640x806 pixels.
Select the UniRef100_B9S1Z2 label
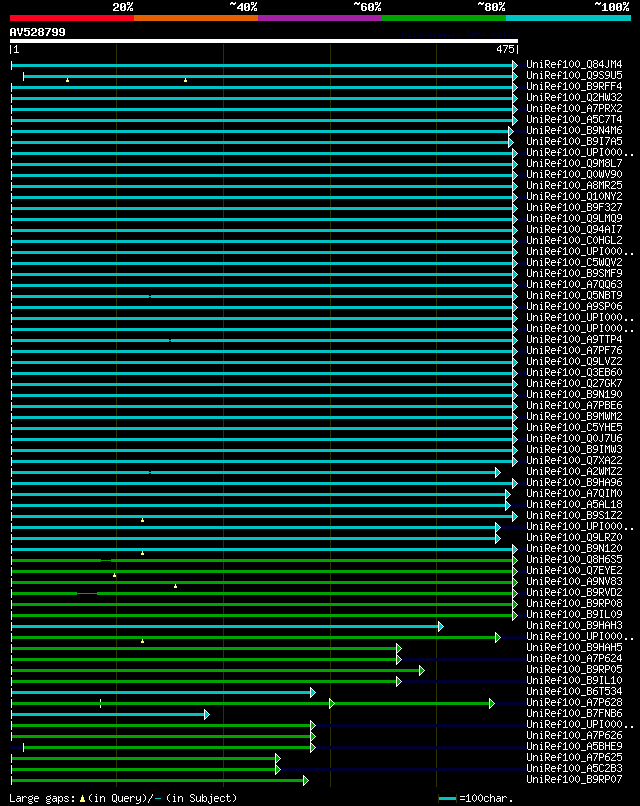[574, 516]
